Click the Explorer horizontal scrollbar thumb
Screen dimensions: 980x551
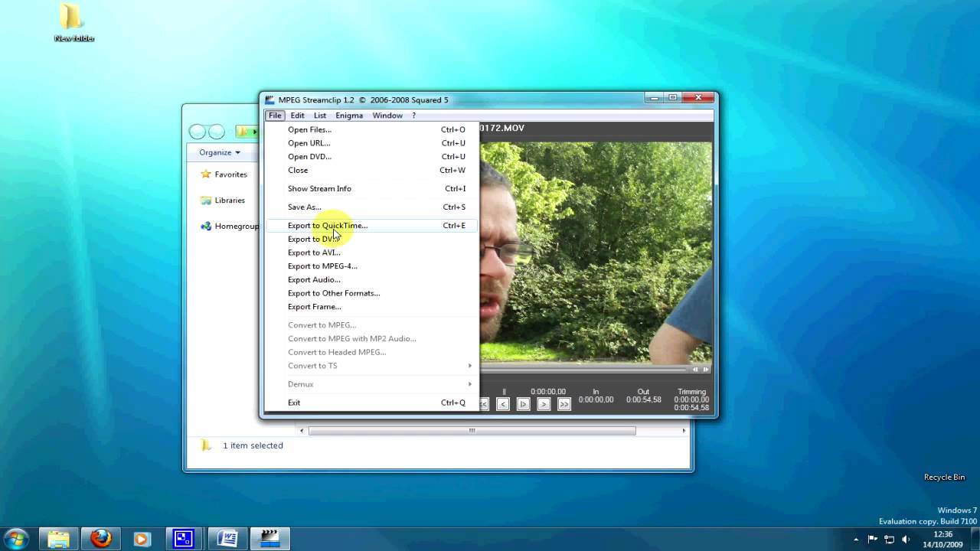[472, 431]
